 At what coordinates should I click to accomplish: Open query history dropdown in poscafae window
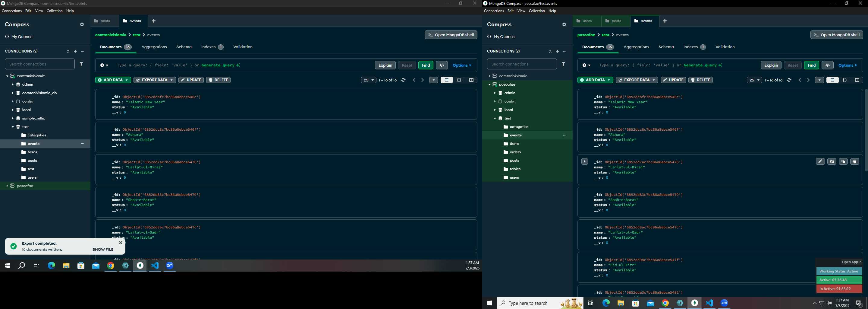coord(586,65)
